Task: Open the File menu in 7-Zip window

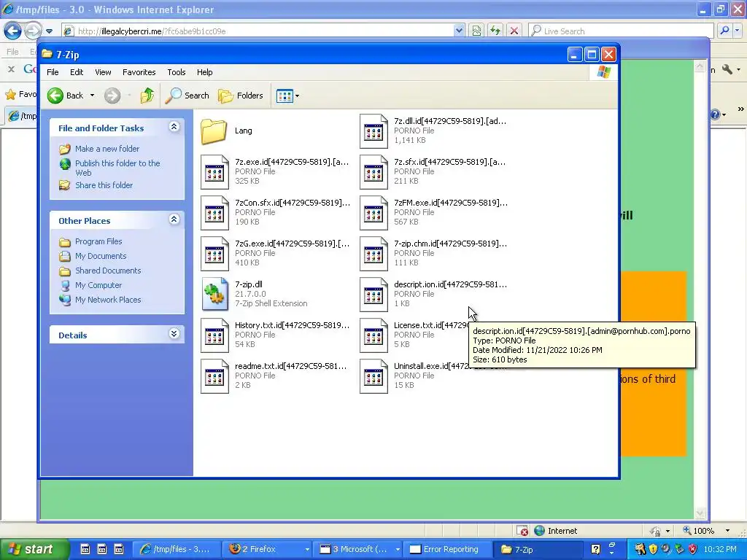Action: (53, 72)
